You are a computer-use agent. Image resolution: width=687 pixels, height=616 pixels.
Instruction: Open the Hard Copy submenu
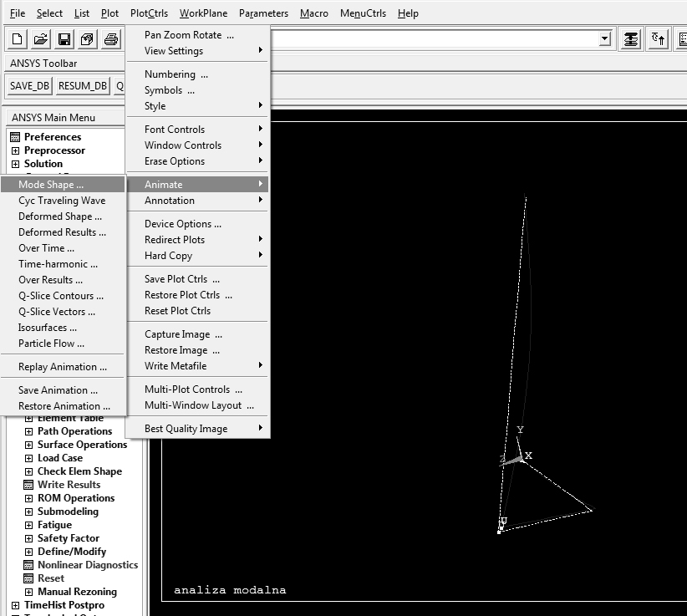click(x=197, y=256)
